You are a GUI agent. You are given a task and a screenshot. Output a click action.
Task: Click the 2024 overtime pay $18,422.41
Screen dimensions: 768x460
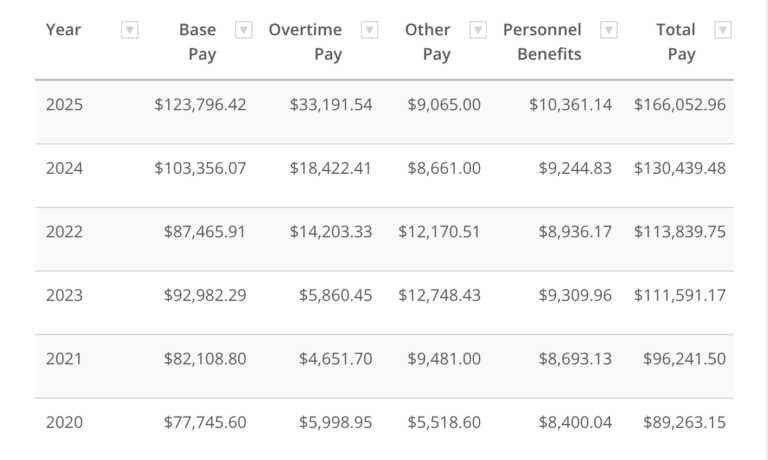click(331, 168)
